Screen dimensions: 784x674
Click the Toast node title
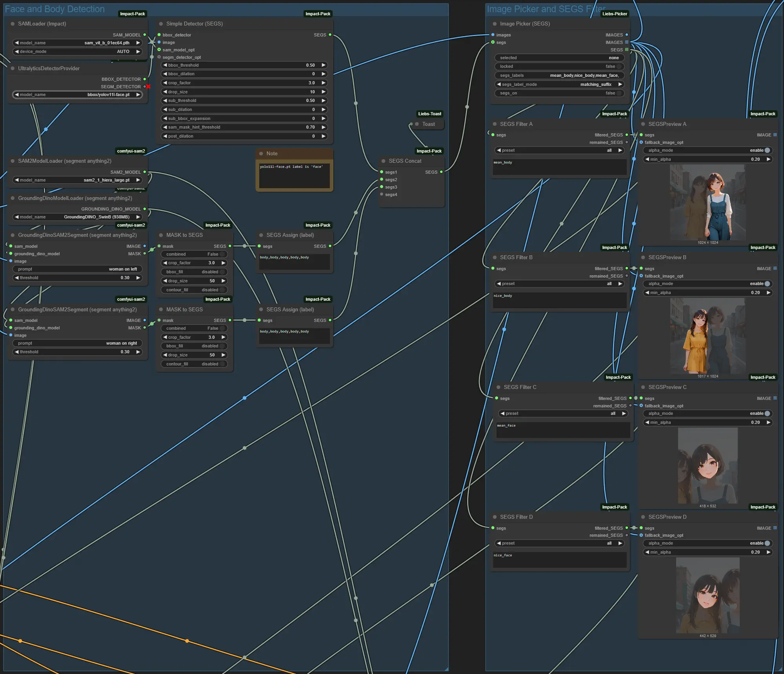tap(428, 124)
